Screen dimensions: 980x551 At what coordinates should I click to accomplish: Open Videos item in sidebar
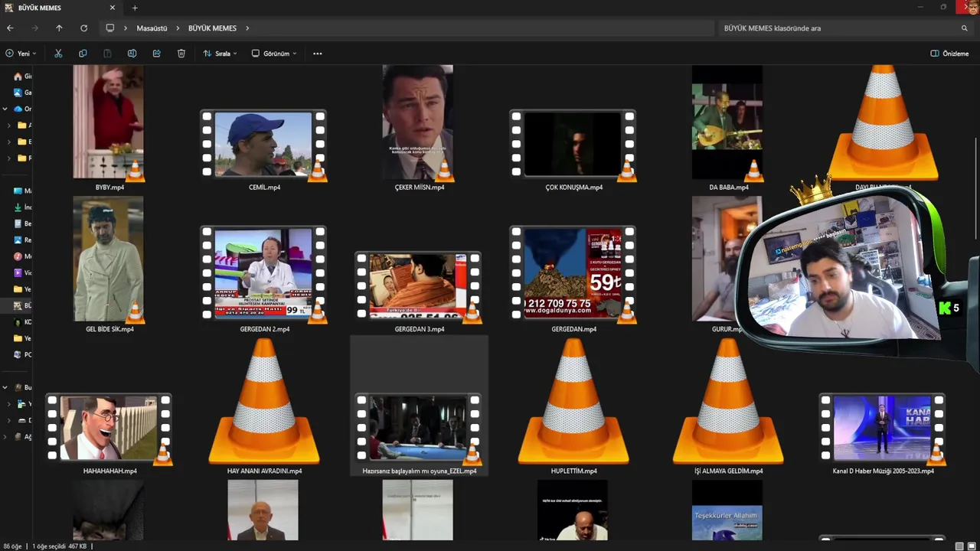point(23,272)
